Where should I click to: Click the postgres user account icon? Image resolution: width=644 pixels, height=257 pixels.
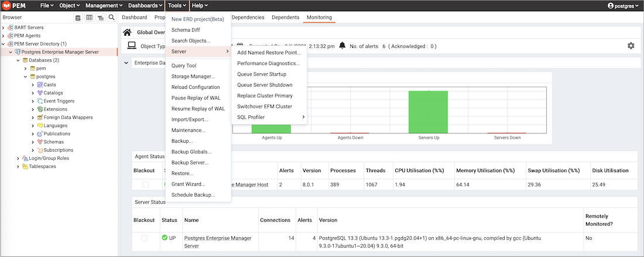[610, 6]
